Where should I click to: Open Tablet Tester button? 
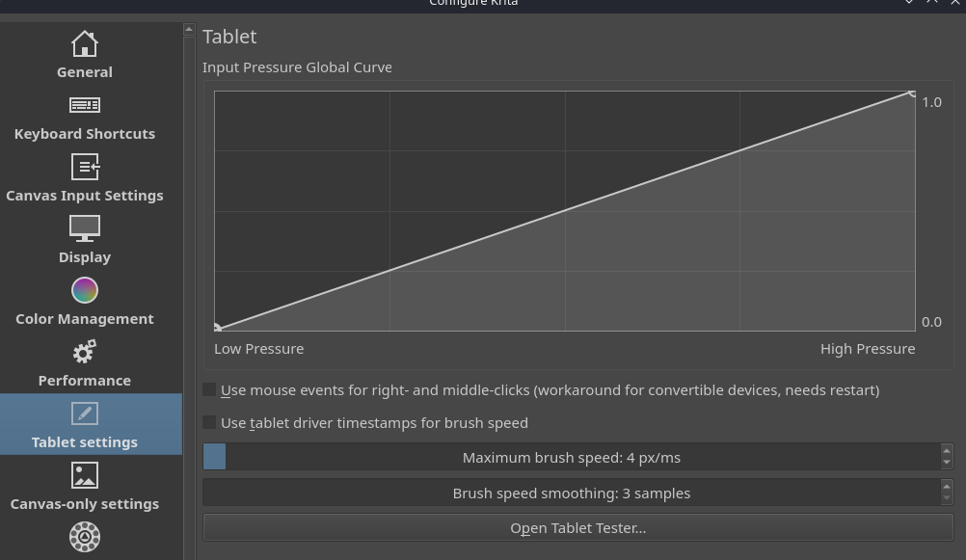(x=577, y=528)
